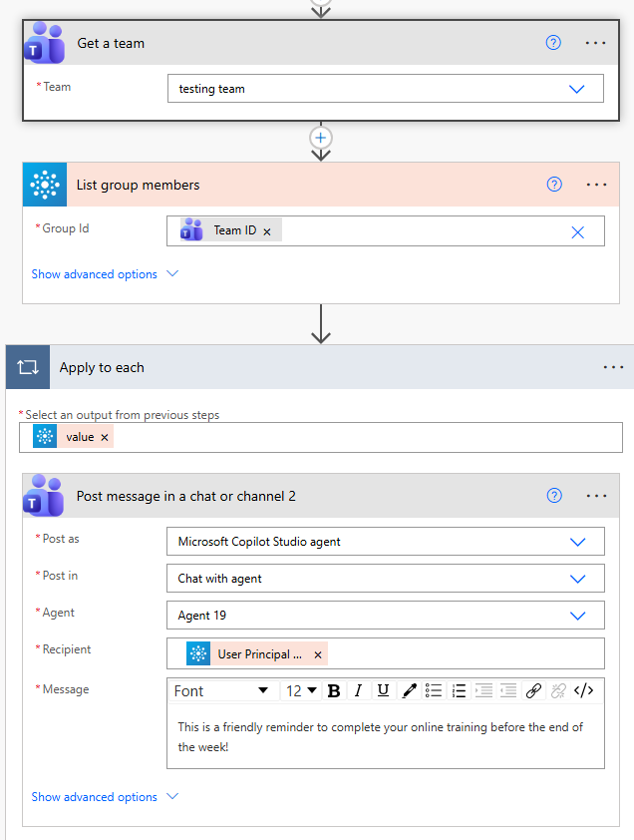Image resolution: width=634 pixels, height=840 pixels.
Task: Open more options menu for Get a team
Action: point(595,43)
